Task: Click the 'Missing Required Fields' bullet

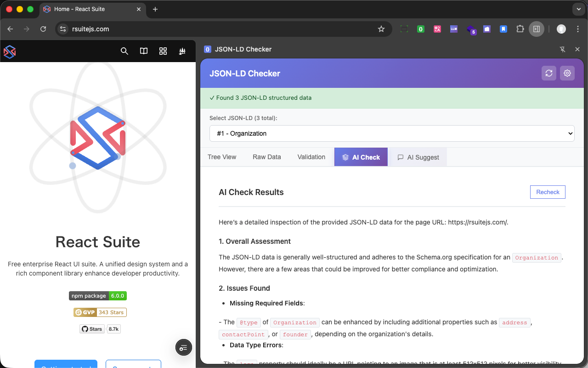Action: pyautogui.click(x=266, y=303)
